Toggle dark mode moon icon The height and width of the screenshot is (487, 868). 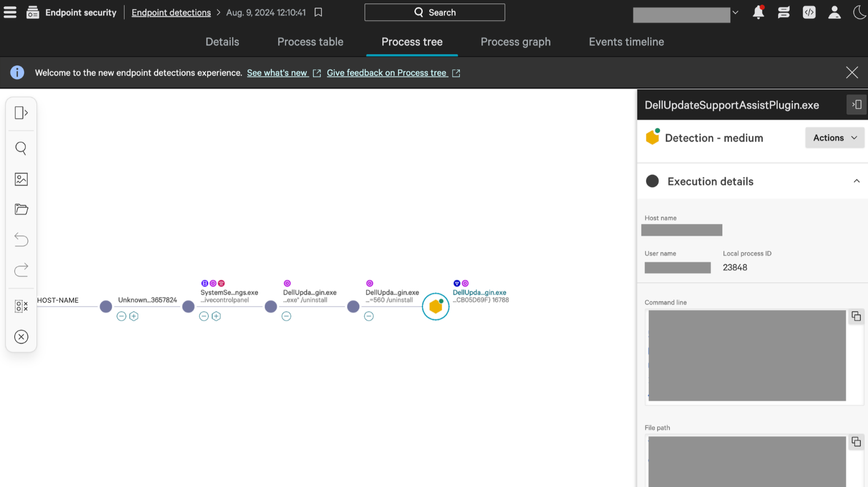[859, 13]
